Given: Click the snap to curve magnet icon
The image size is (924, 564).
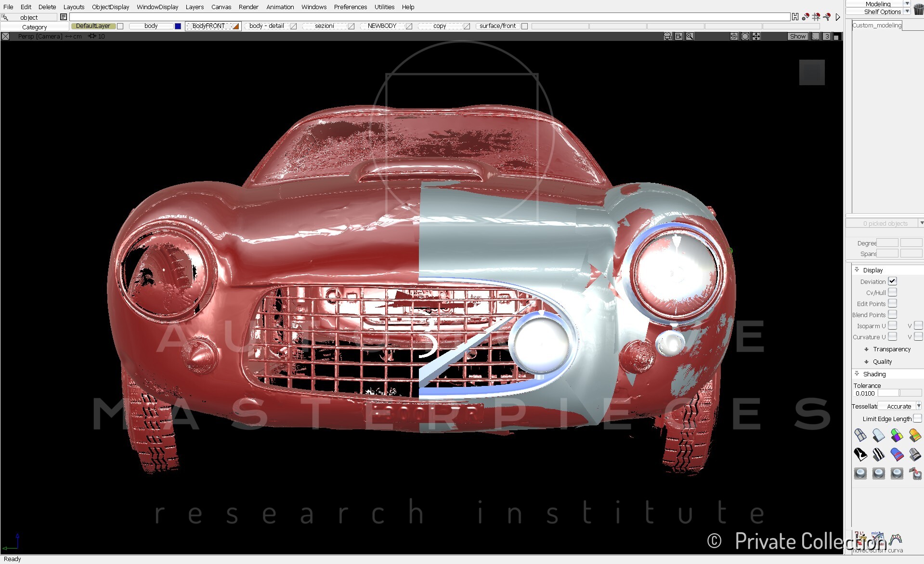Looking at the screenshot, I should click(x=827, y=17).
